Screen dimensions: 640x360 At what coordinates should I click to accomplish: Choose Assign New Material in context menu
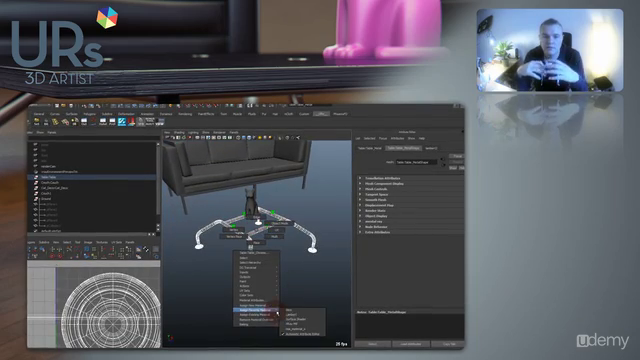coord(256,305)
